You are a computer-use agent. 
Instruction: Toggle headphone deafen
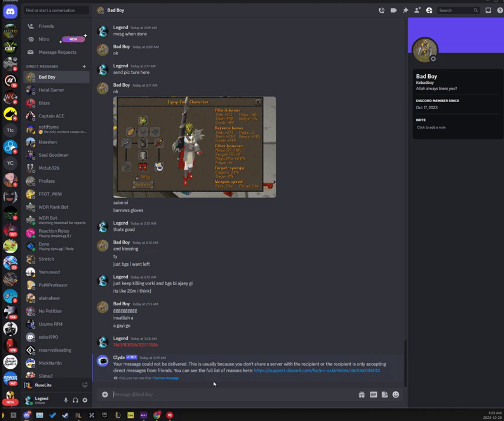click(x=75, y=400)
